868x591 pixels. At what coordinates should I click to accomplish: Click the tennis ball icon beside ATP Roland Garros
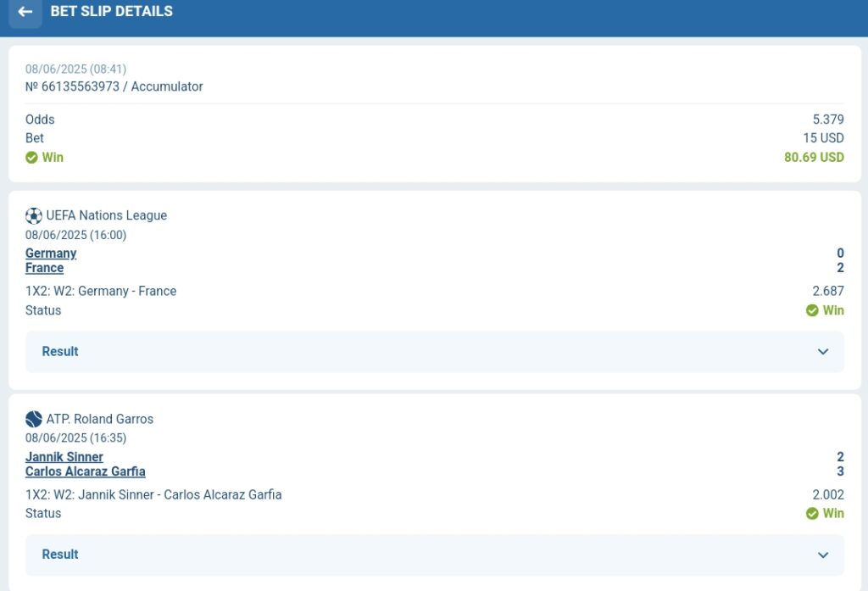point(34,419)
